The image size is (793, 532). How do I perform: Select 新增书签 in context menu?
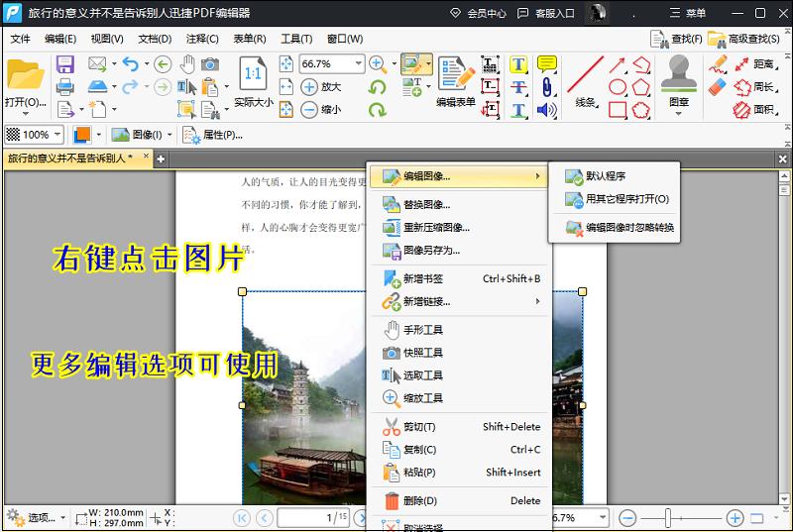click(459, 278)
